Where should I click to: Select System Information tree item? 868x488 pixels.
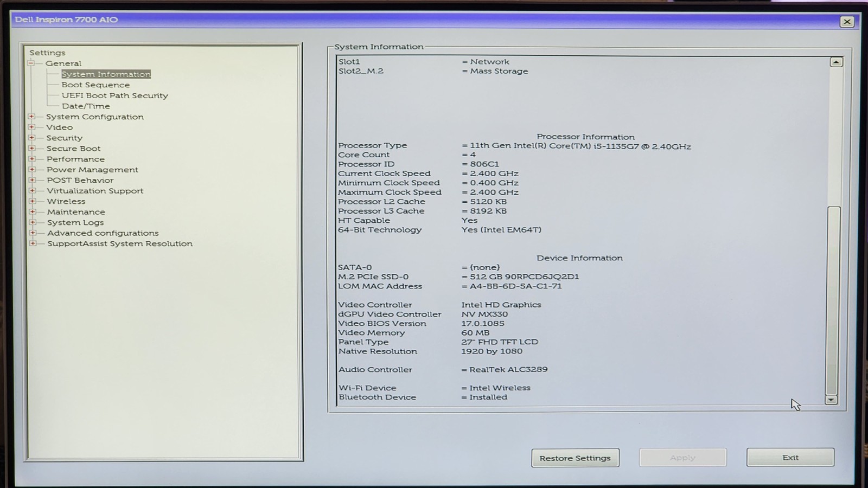(x=106, y=74)
